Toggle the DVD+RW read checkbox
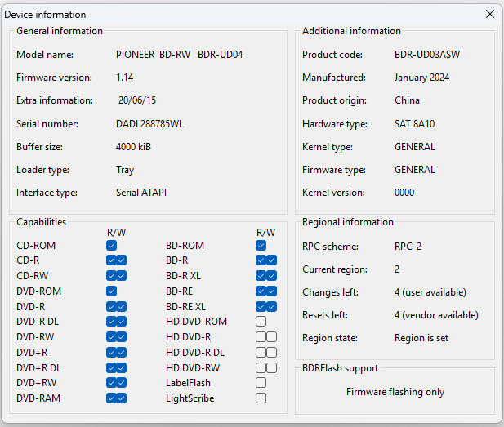Image resolution: width=504 pixels, height=427 pixels. coord(111,383)
